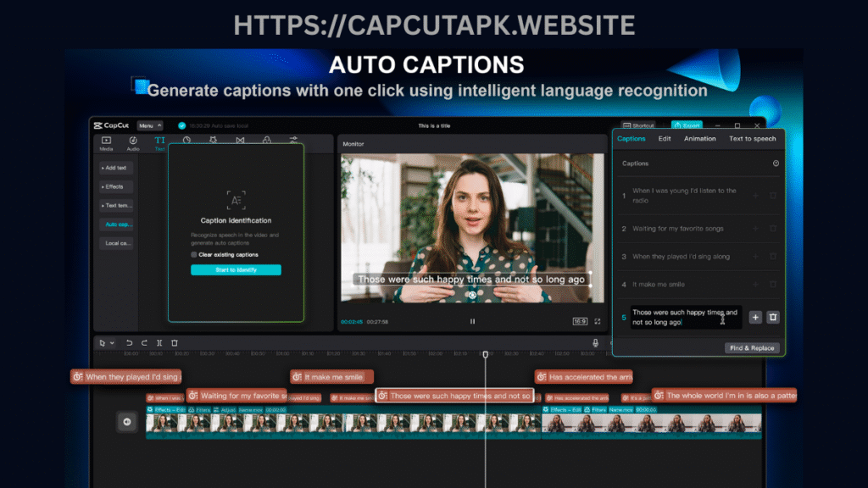Switch to the Edit tab
The height and width of the screenshot is (488, 868).
point(665,139)
